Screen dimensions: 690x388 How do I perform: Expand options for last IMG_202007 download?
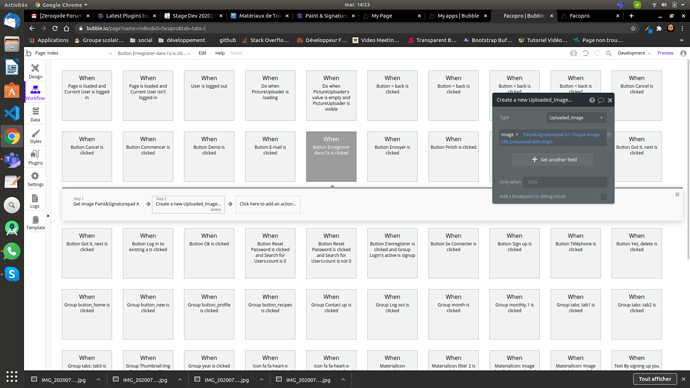343,380
